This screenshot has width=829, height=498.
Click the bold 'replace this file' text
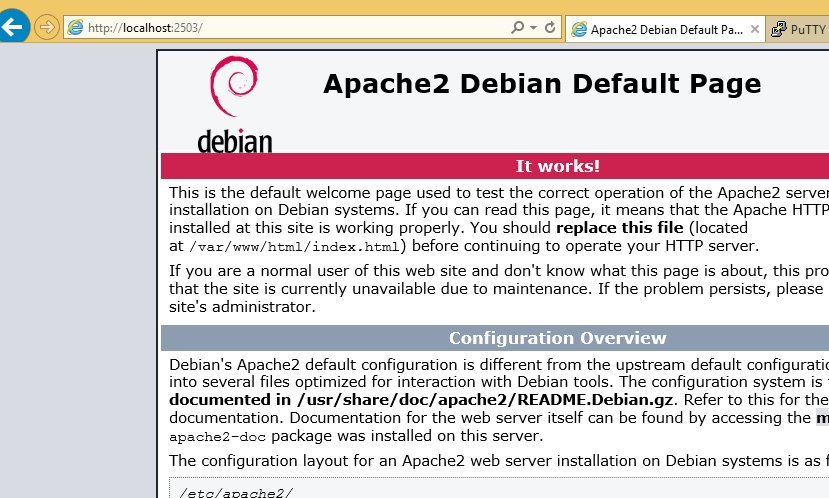[620, 228]
